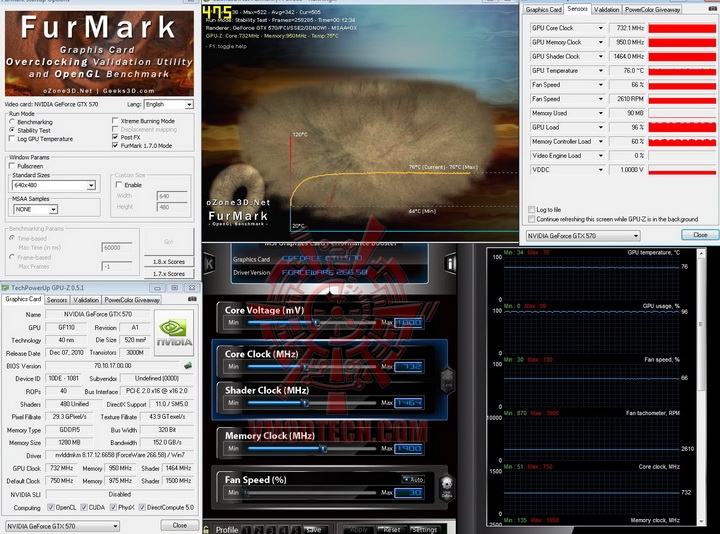Click the 1.8.x Scores button

(x=169, y=261)
